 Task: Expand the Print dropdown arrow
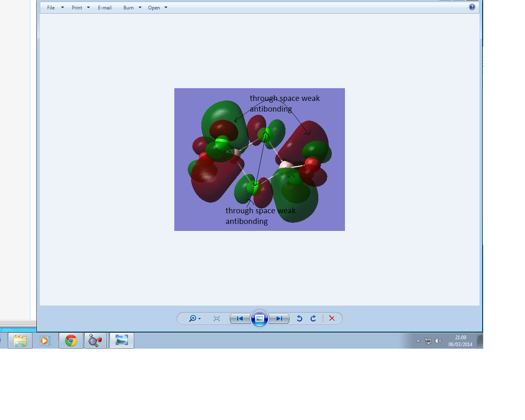tap(88, 7)
